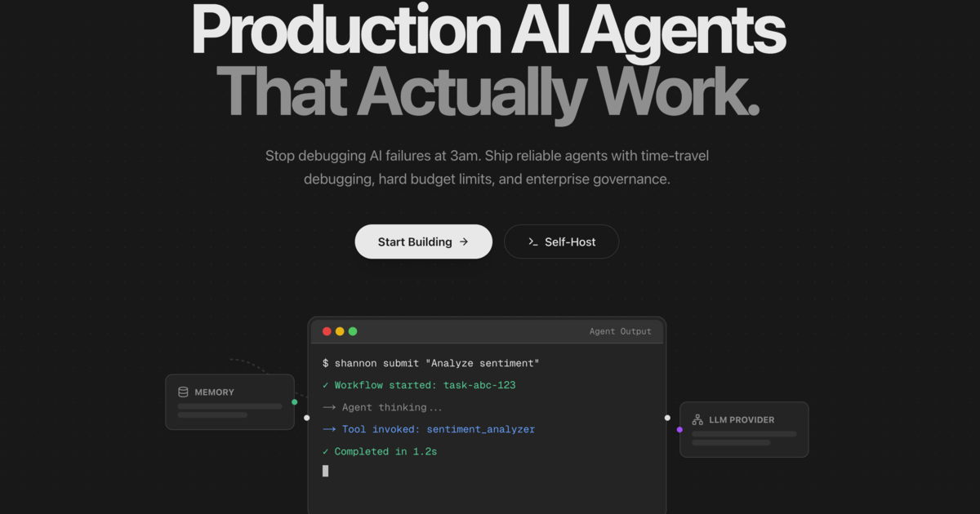Click the purple connector dot on LLM Provider card
Screen dimensions: 980x514
[x=679, y=429]
